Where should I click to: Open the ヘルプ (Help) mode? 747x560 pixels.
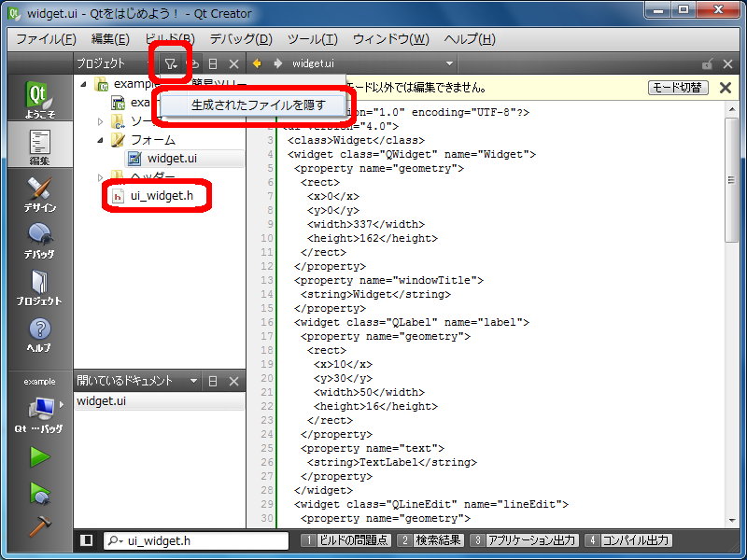click(38, 335)
